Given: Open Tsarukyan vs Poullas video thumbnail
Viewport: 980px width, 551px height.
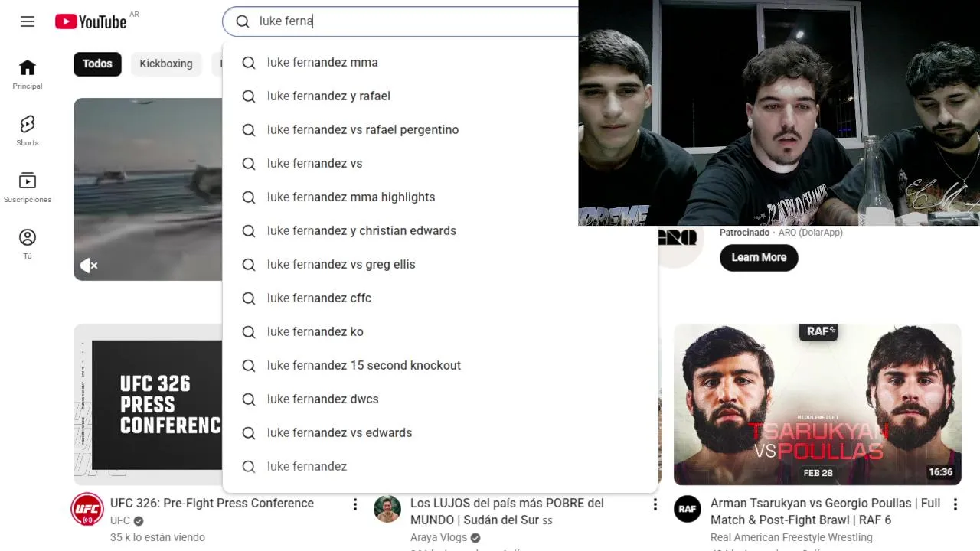Looking at the screenshot, I should coord(817,404).
